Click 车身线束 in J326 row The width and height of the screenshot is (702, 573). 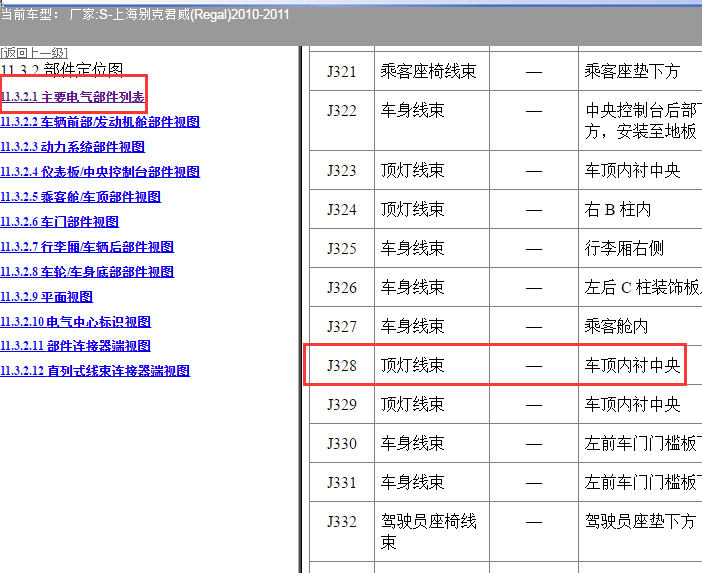(412, 287)
